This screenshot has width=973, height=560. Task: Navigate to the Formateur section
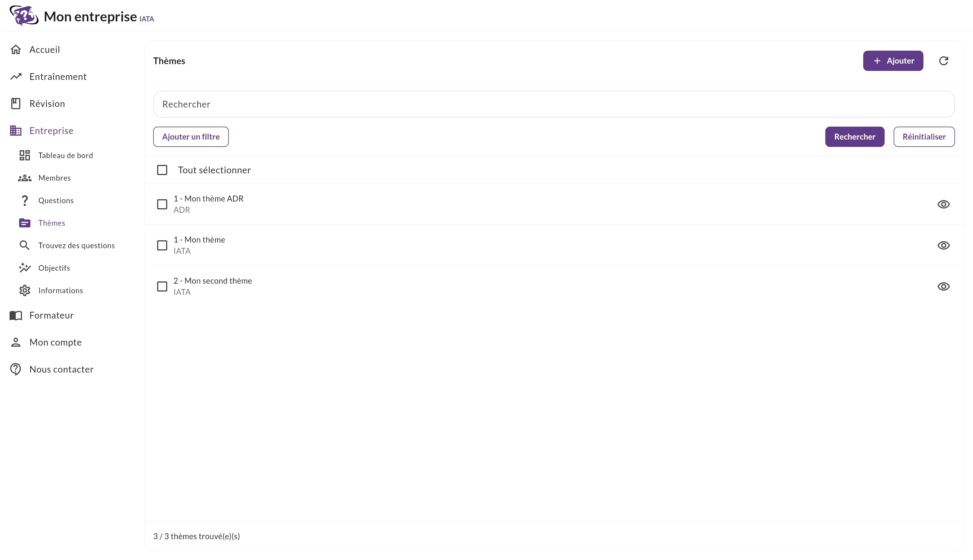51,315
